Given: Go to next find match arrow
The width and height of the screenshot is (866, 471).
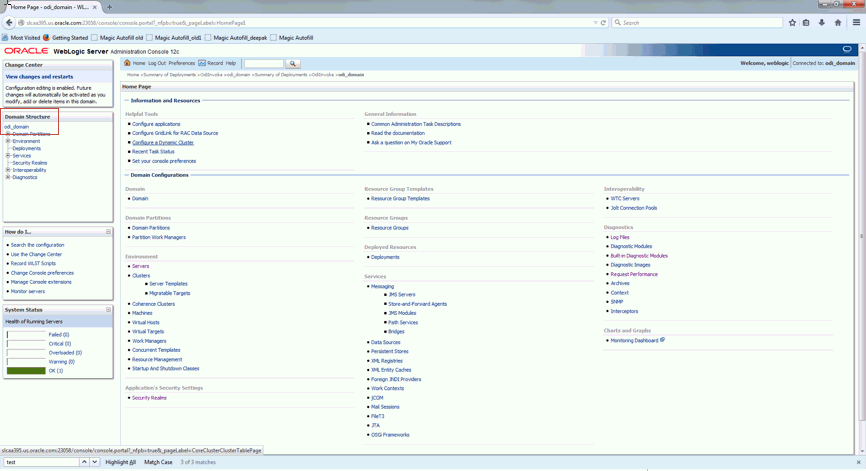Looking at the screenshot, I should coord(94,462).
